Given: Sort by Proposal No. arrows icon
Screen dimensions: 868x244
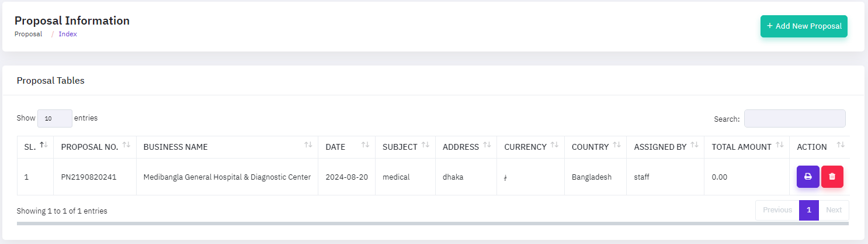Looking at the screenshot, I should click(126, 145).
